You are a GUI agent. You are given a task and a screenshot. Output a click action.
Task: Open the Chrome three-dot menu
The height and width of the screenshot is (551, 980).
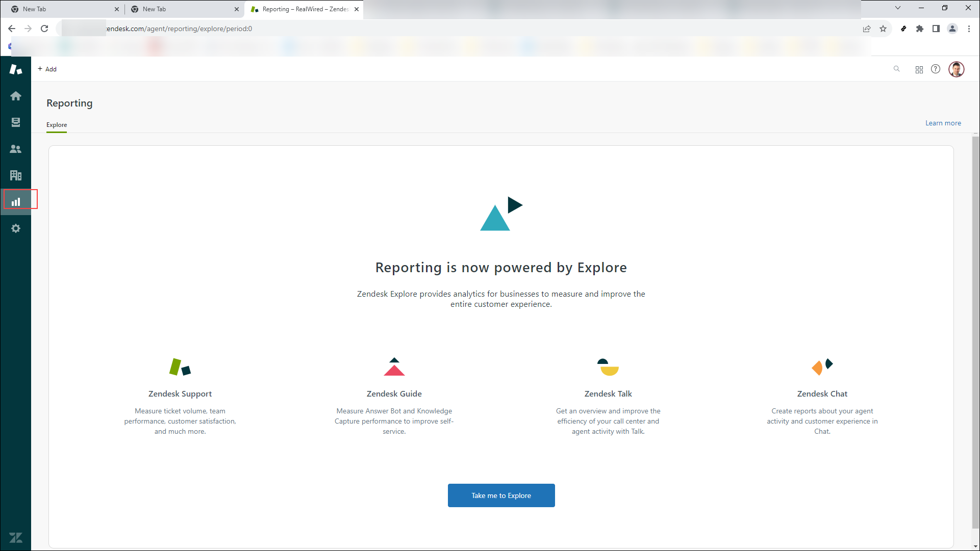click(969, 29)
